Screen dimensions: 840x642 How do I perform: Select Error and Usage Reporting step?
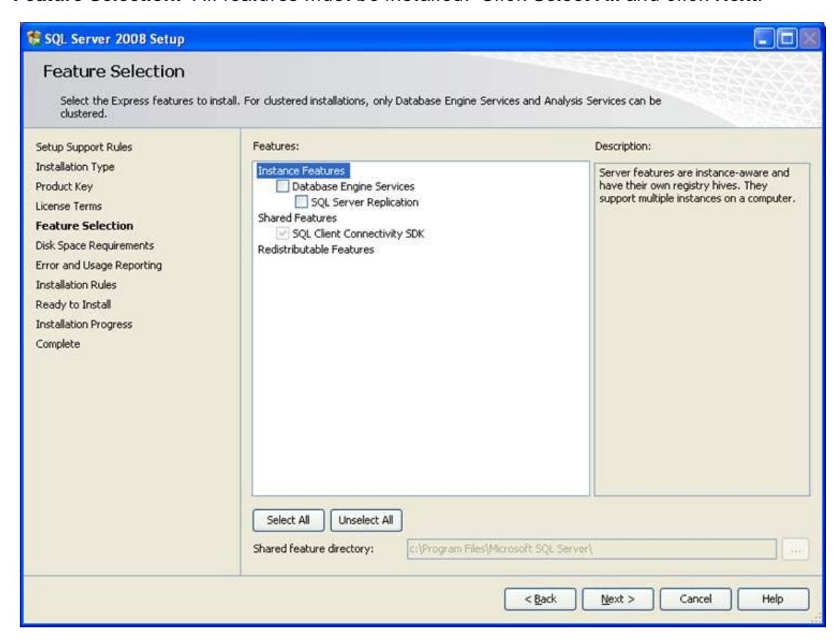pos(99,265)
